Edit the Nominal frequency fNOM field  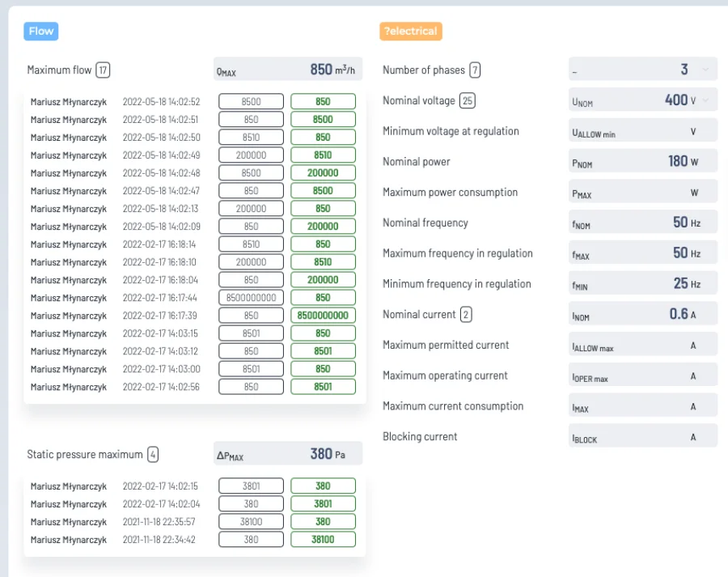pos(643,223)
